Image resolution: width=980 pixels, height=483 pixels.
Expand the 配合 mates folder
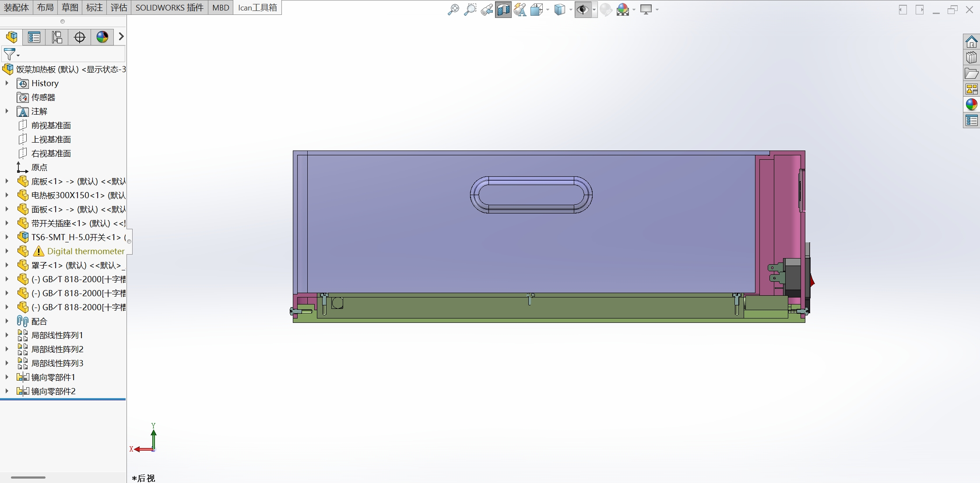click(x=7, y=321)
